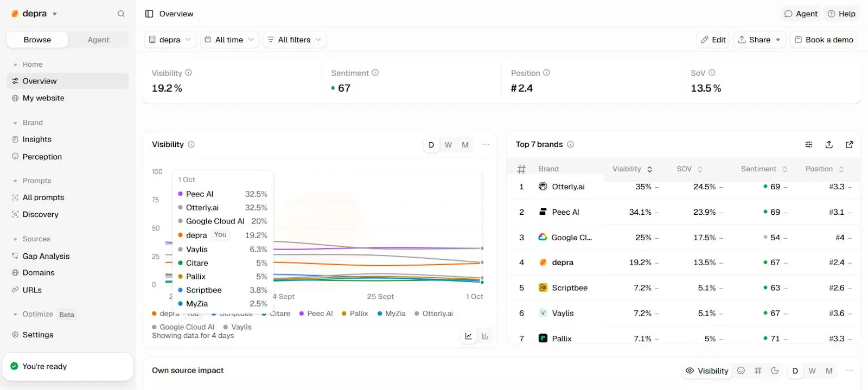This screenshot has height=390, width=868.
Task: Expand the depra workspace switcher
Action: [34, 14]
